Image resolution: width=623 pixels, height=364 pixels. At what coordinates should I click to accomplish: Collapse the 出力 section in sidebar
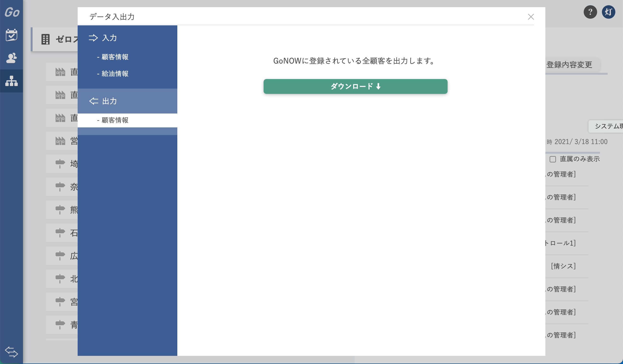[127, 101]
